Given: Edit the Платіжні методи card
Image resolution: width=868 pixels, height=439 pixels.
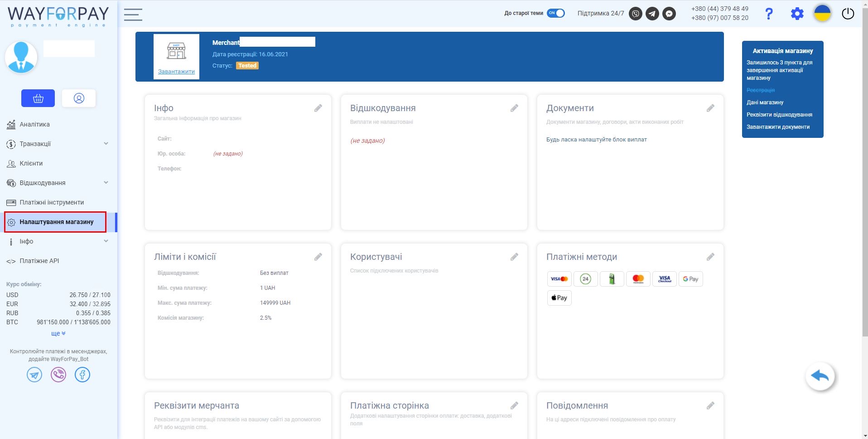Looking at the screenshot, I should 710,257.
